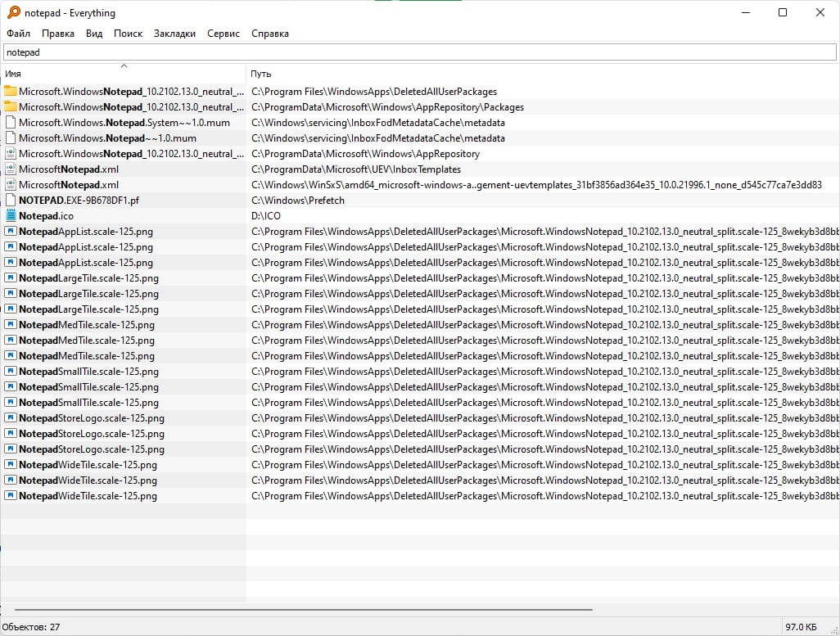Click file icon of Microsoft.Windows.Notepad.System~~1.0.mum
Image resolution: width=840 pixels, height=636 pixels.
(10, 122)
